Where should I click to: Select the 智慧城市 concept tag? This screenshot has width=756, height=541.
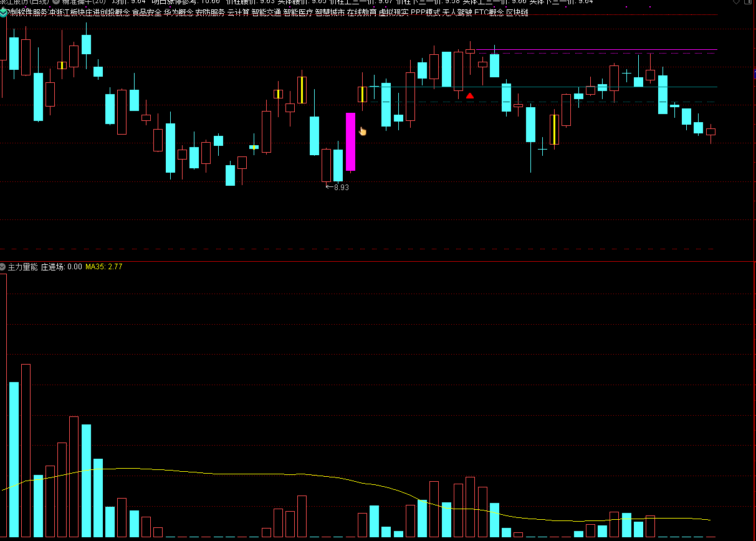click(330, 12)
